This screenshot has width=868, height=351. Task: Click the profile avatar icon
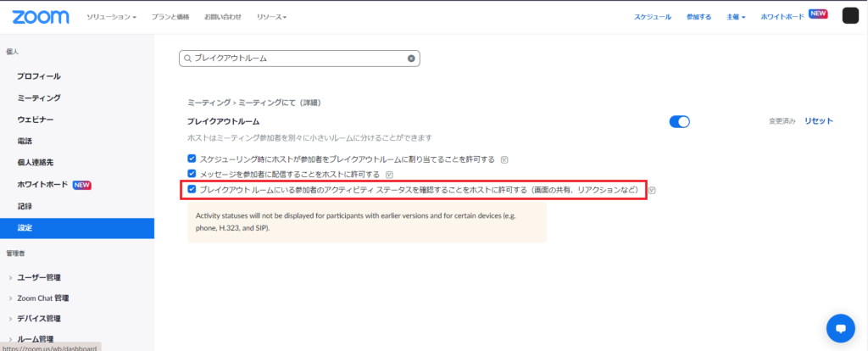850,16
